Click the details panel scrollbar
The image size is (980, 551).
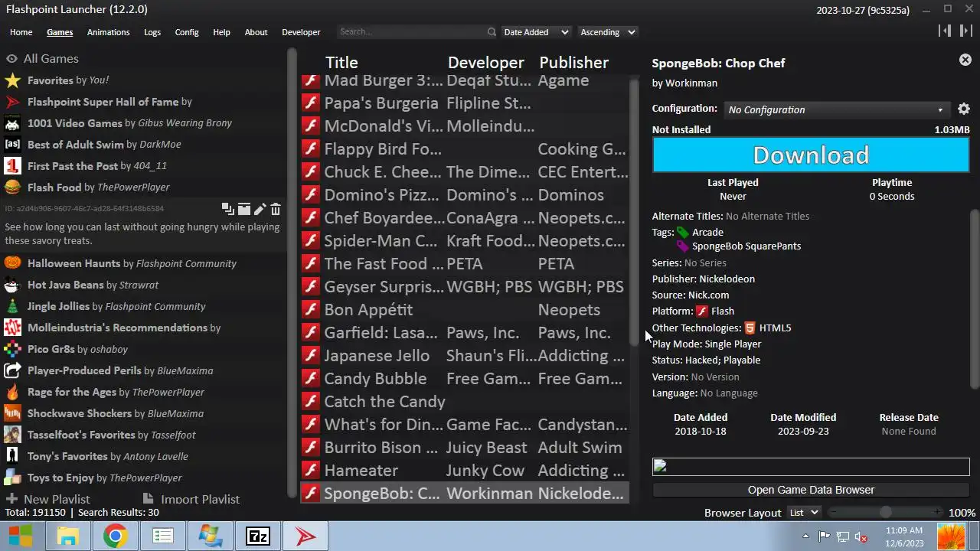[x=975, y=302]
